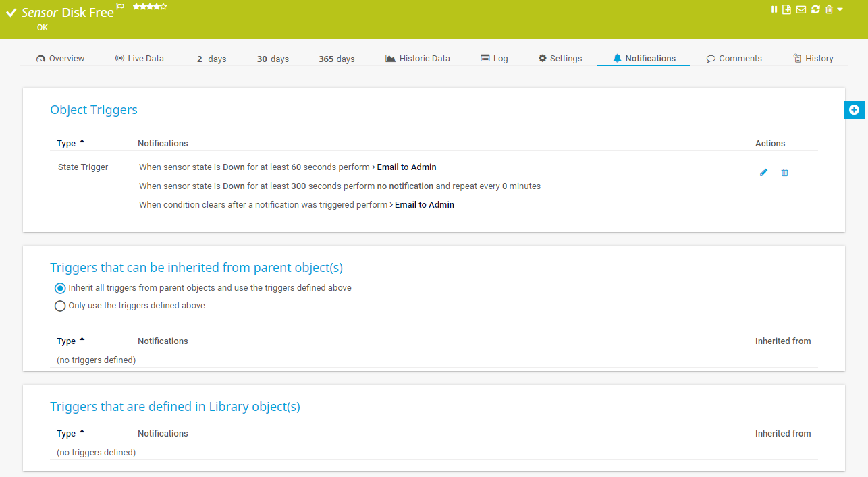This screenshot has width=868, height=477.
Task: Sort Object Triggers by Type column
Action: pos(66,144)
